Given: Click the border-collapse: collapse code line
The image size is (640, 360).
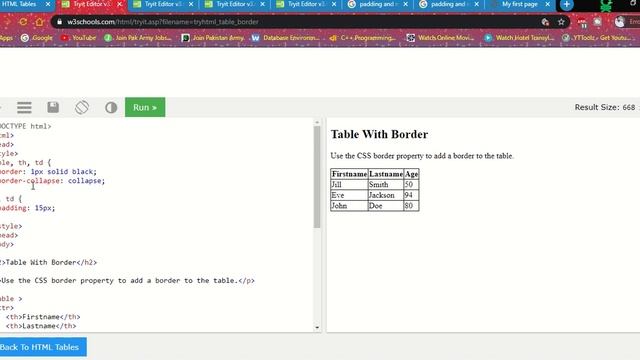Looking at the screenshot, I should 52,181.
